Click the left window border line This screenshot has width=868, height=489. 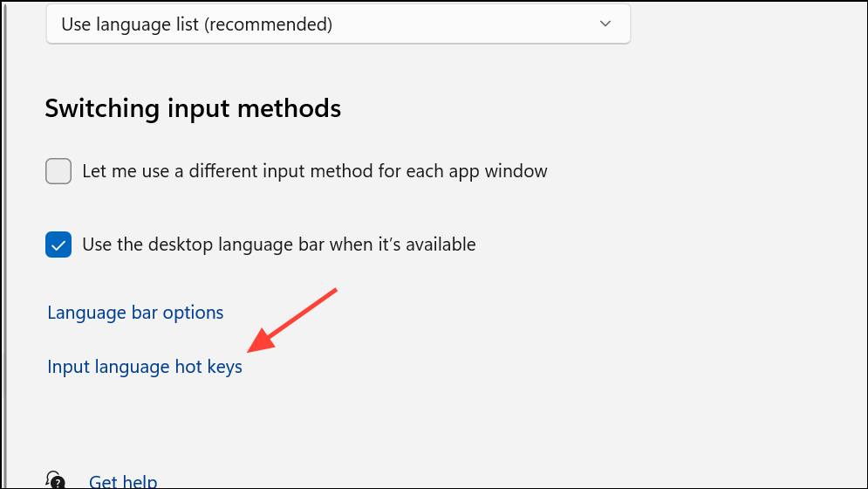click(5, 244)
